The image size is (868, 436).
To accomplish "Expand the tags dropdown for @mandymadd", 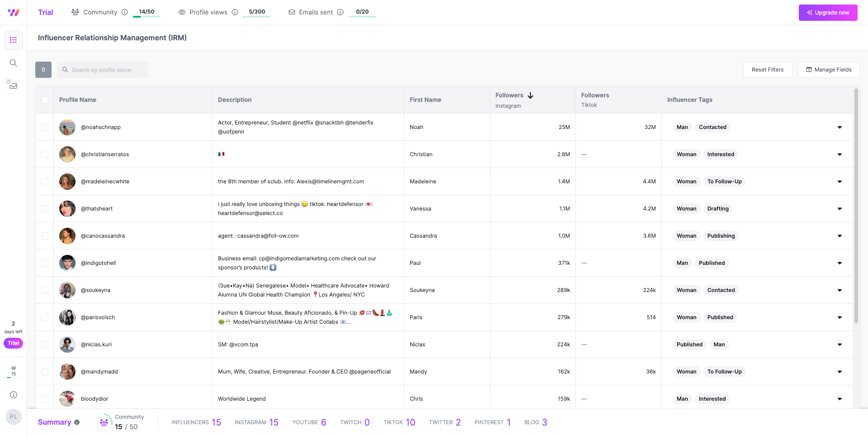I will click(840, 372).
